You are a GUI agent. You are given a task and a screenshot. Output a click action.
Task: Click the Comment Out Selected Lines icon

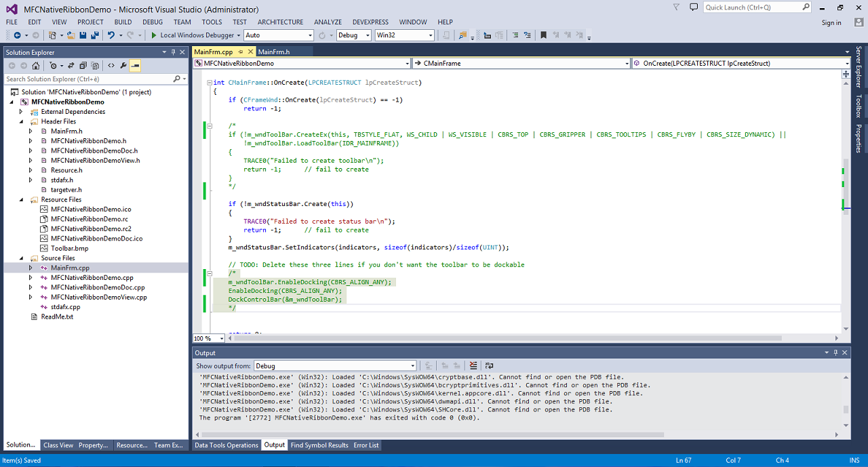coord(515,35)
